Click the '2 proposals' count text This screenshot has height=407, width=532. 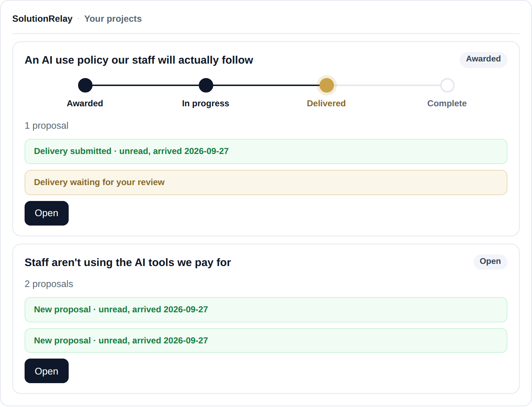[x=49, y=284]
